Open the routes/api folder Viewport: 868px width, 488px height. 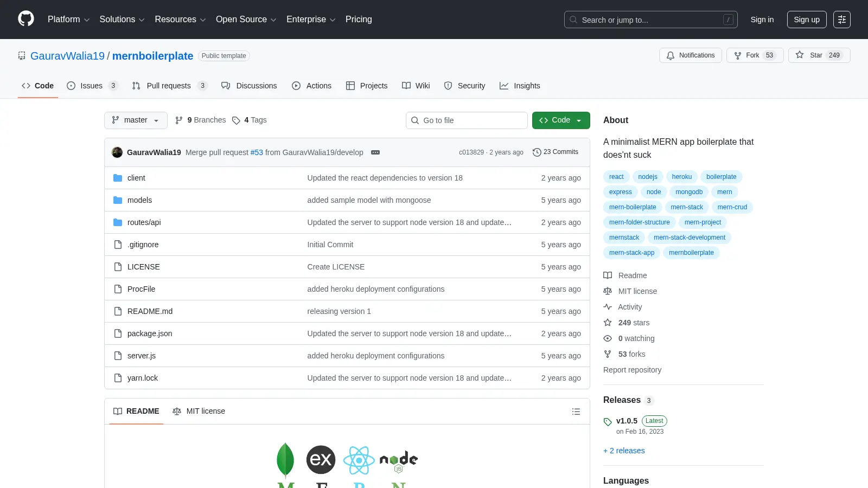144,222
